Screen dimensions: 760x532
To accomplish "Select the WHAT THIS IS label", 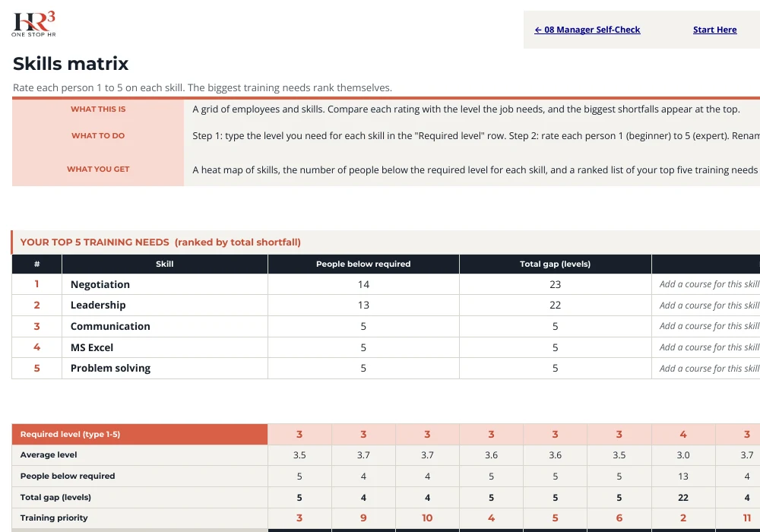I will (x=98, y=109).
